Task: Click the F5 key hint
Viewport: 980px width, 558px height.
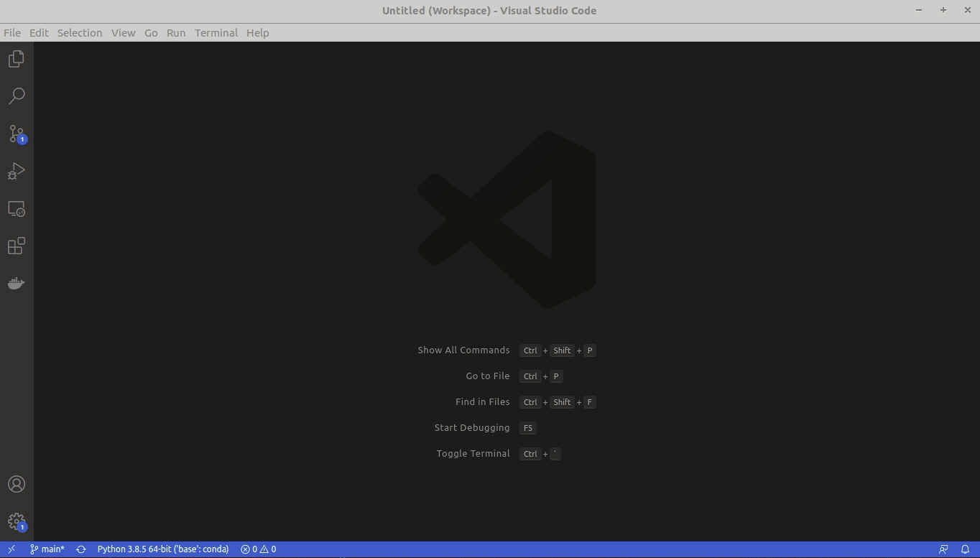Action: (x=528, y=428)
